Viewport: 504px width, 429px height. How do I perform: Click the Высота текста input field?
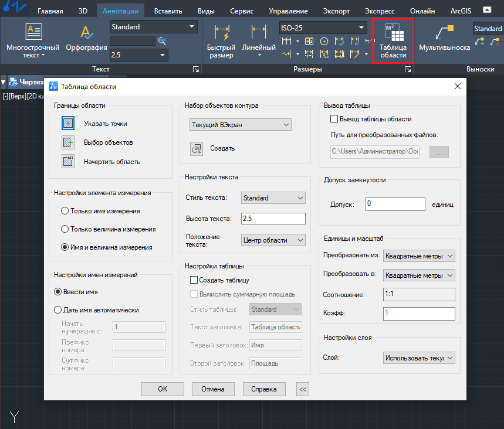click(273, 219)
